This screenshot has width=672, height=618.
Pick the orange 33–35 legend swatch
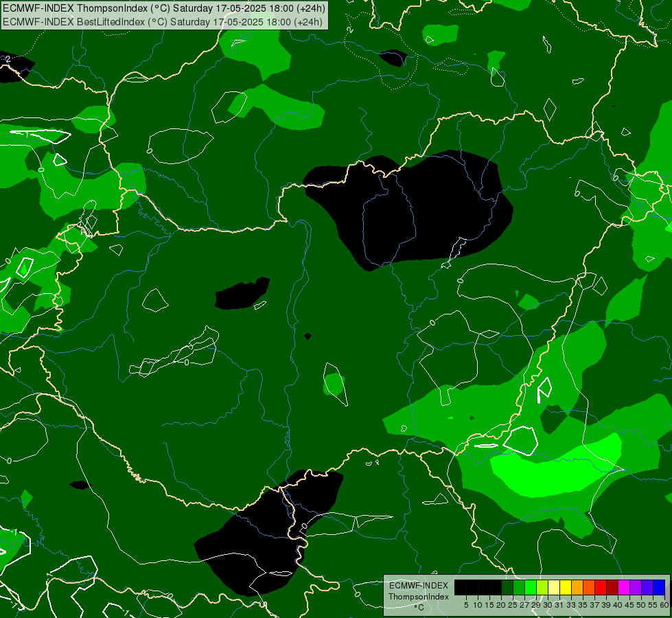click(577, 587)
